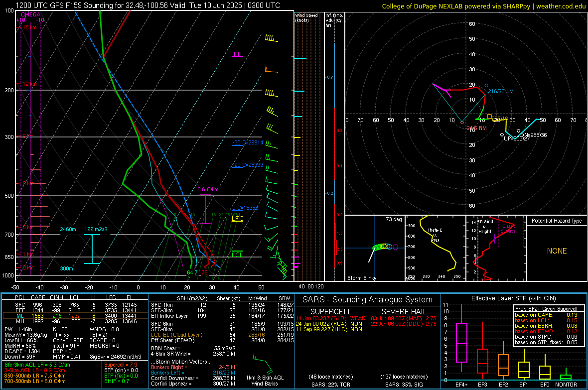Click the DN=288/36 hodograph label
The height and width of the screenshot is (390, 588).
[533, 135]
